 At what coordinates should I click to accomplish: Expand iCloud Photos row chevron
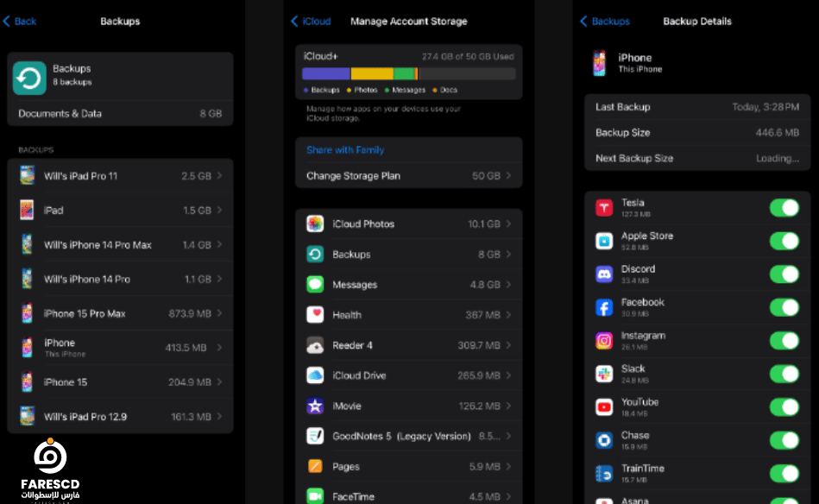508,224
